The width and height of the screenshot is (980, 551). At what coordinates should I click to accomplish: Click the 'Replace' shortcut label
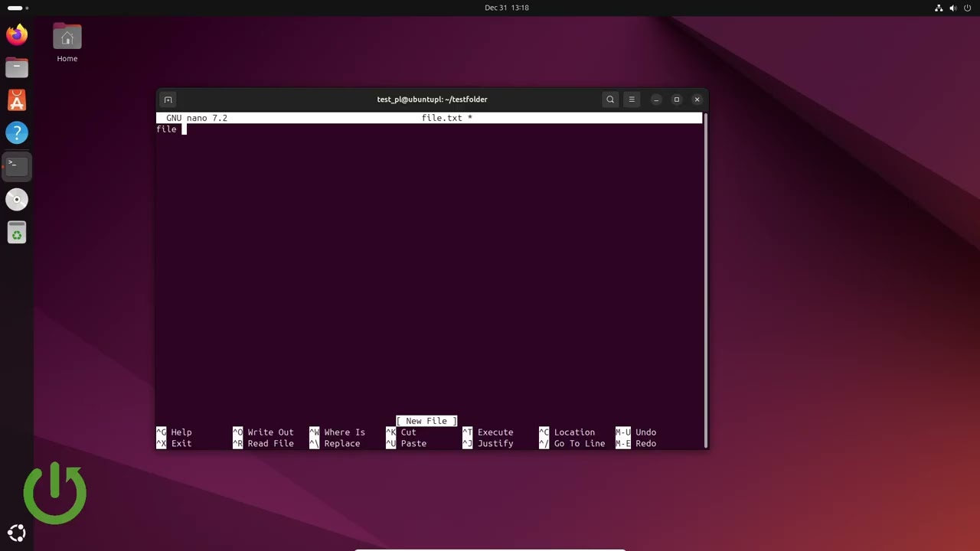tap(342, 444)
